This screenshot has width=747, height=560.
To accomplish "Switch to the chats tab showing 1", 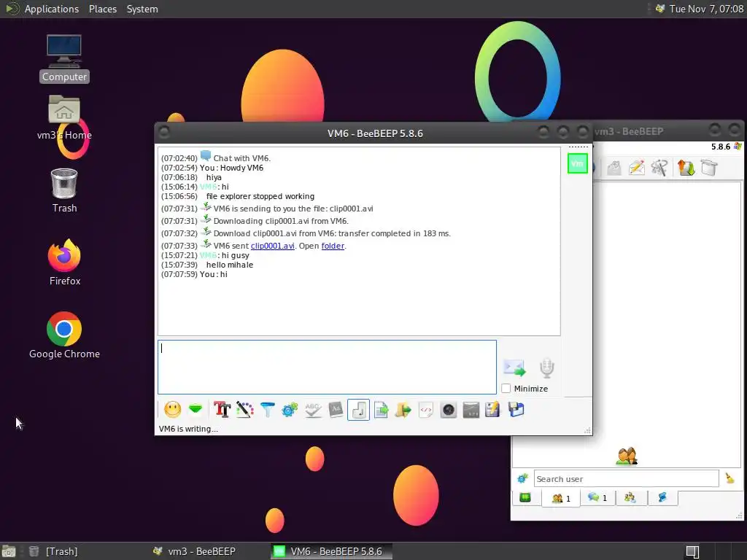I will click(597, 497).
